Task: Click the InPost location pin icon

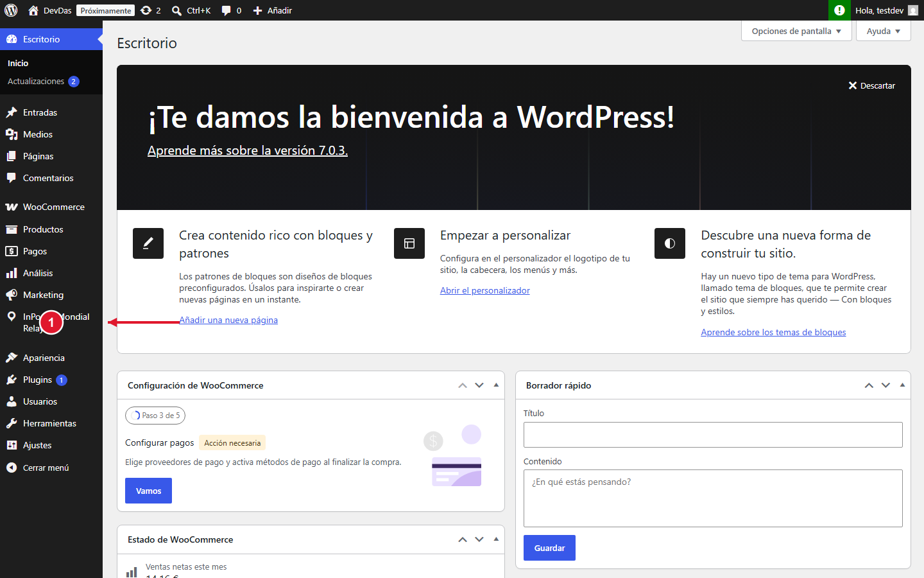Action: tap(12, 317)
